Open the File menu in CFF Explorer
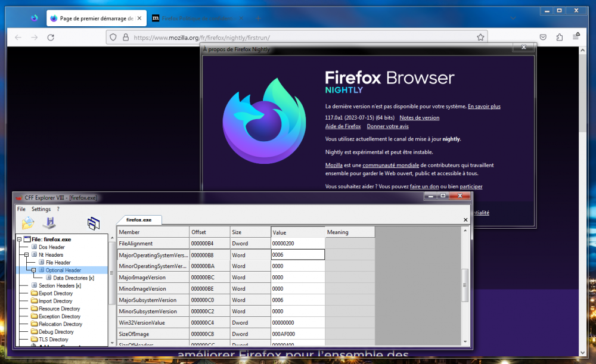The height and width of the screenshot is (364, 596). (21, 209)
